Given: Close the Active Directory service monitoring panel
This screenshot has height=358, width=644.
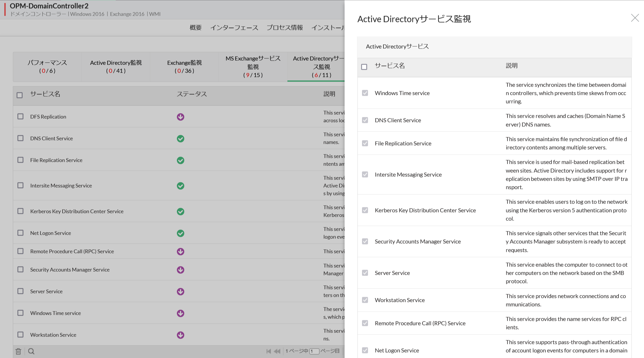Looking at the screenshot, I should (x=635, y=18).
